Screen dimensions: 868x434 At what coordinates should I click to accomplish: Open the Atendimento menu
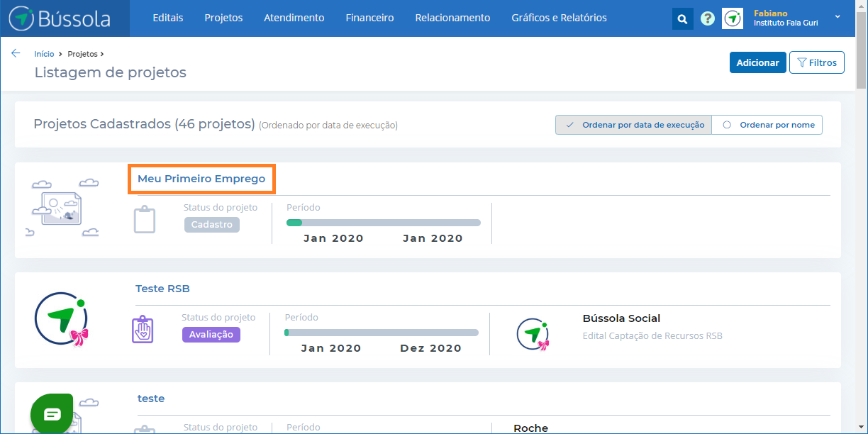(x=294, y=18)
